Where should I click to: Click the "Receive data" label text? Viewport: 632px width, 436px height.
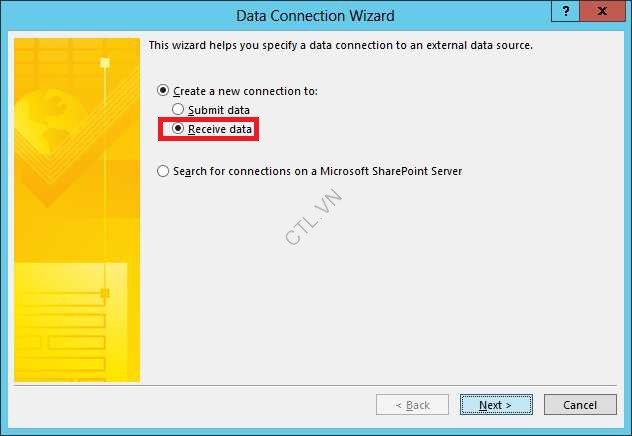220,129
